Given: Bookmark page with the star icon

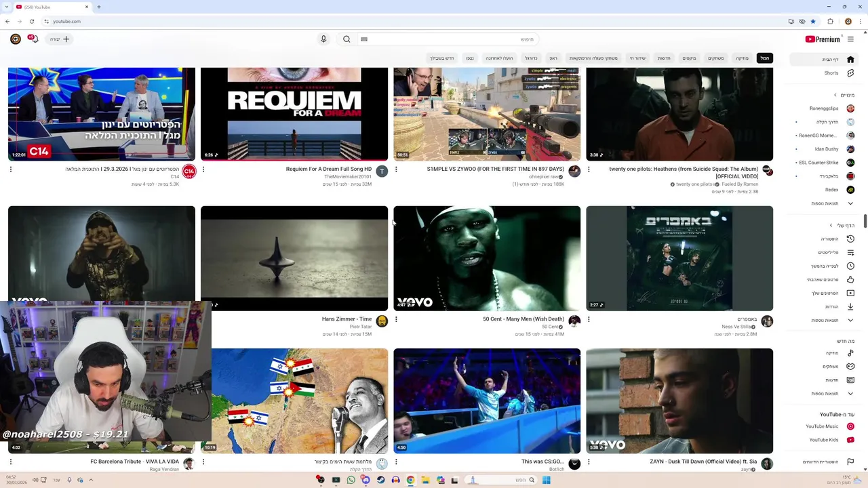Looking at the screenshot, I should [x=813, y=21].
